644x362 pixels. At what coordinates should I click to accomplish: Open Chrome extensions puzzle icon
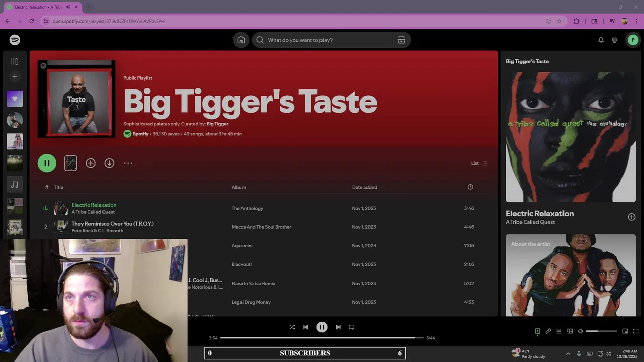[577, 21]
